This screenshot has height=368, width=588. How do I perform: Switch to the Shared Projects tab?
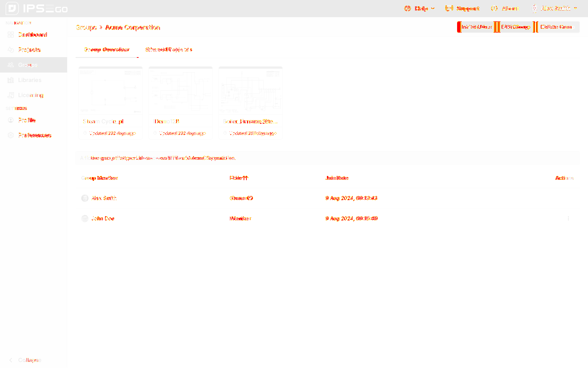[x=169, y=50]
